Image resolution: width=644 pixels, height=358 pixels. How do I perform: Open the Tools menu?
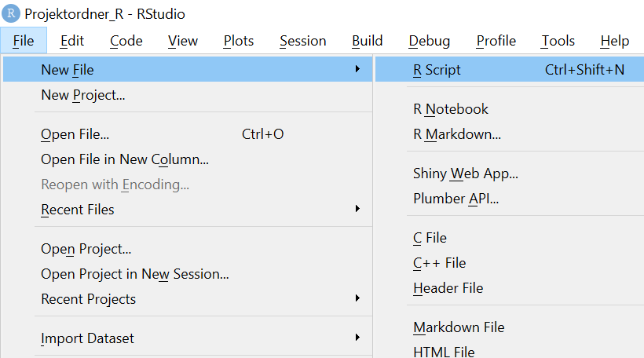pyautogui.click(x=558, y=41)
